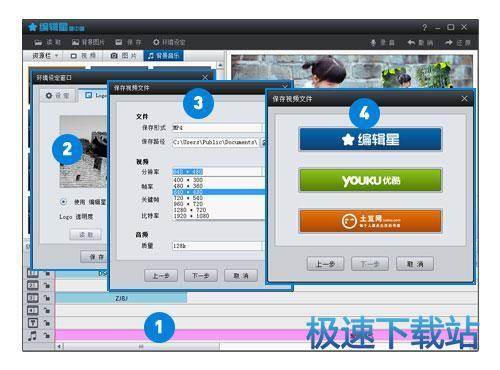The width and height of the screenshot is (500, 370).
Task: Select the video track 2 icon in timeline
Action: (33, 285)
